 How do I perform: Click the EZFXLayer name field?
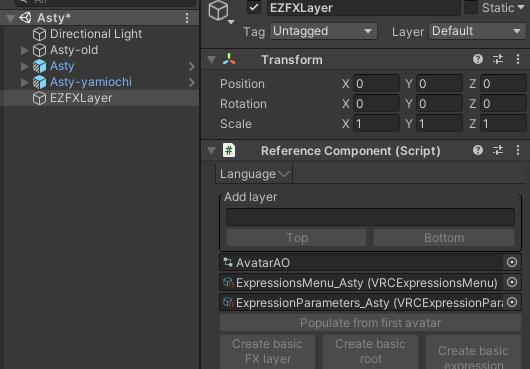[364, 7]
